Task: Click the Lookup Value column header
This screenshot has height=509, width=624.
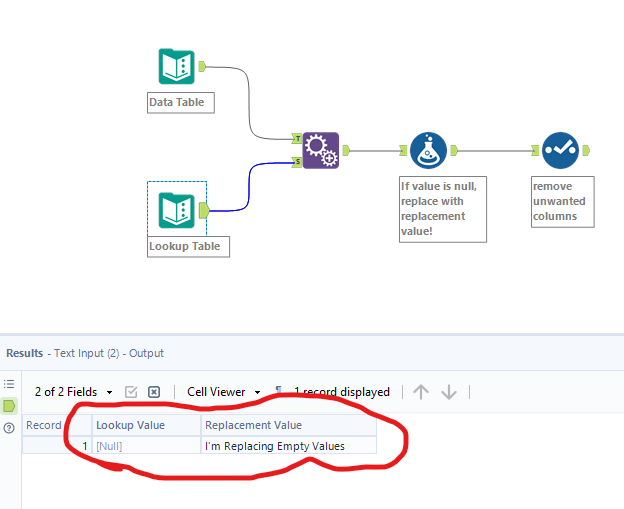Action: coord(146,425)
